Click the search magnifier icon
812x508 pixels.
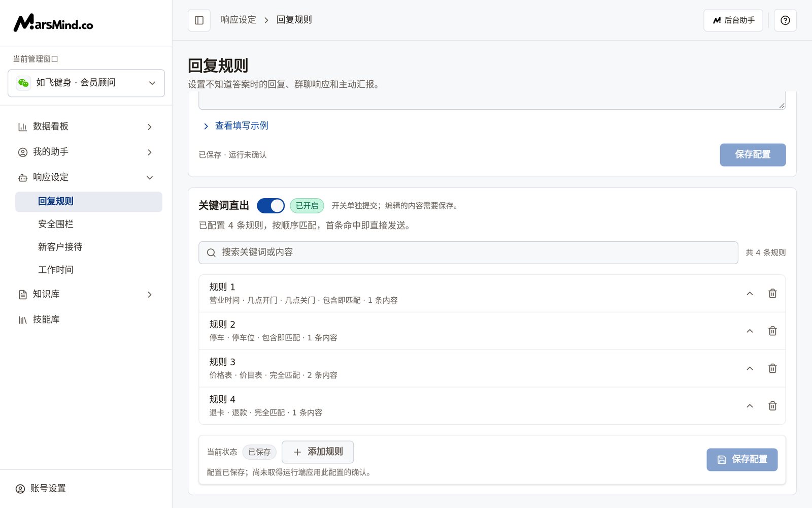211,252
